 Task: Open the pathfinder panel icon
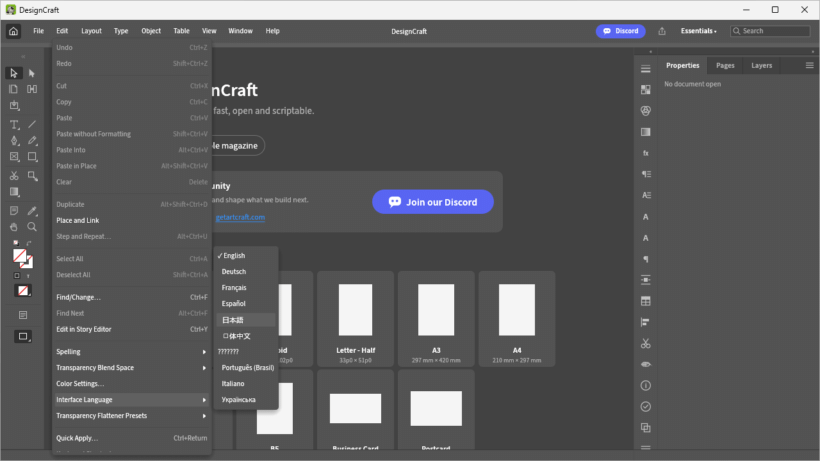(646, 428)
